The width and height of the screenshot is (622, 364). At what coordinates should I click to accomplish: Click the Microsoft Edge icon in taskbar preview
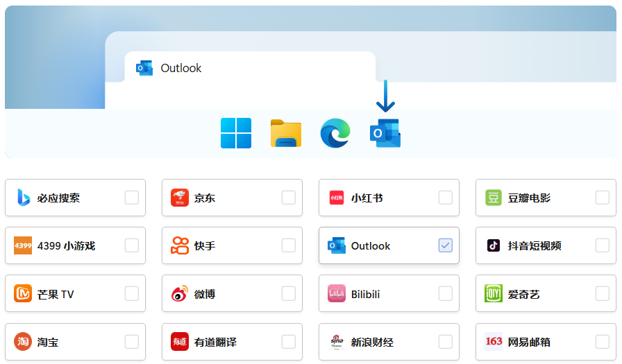click(x=335, y=133)
